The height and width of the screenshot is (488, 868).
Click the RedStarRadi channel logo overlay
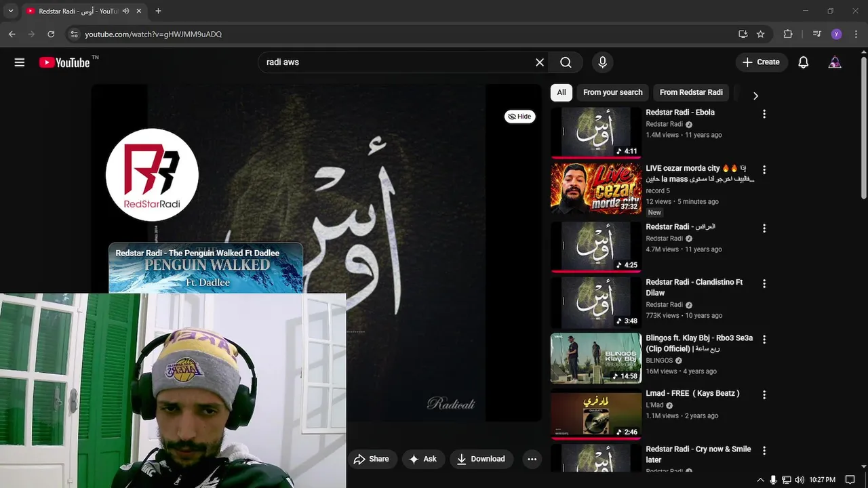click(x=152, y=175)
